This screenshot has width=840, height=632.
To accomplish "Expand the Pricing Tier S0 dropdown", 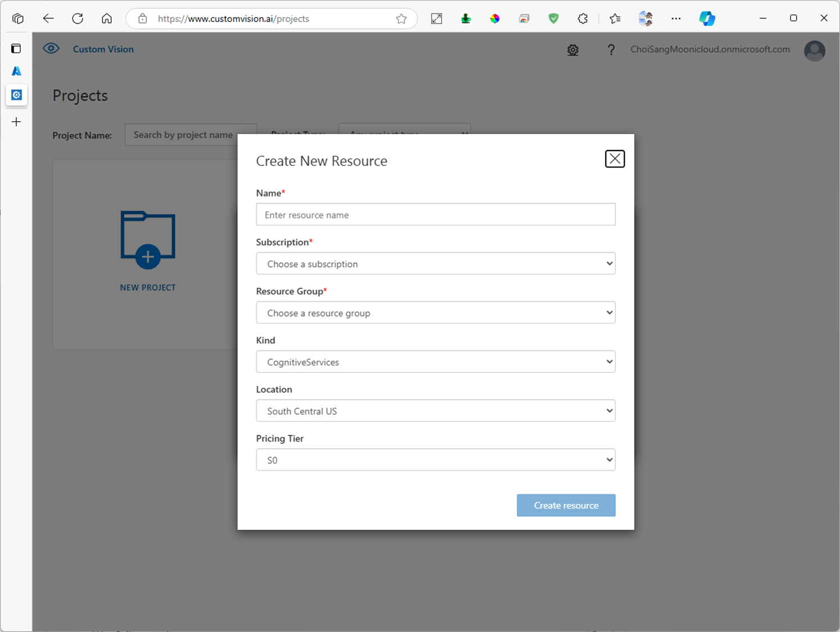I will coord(435,460).
